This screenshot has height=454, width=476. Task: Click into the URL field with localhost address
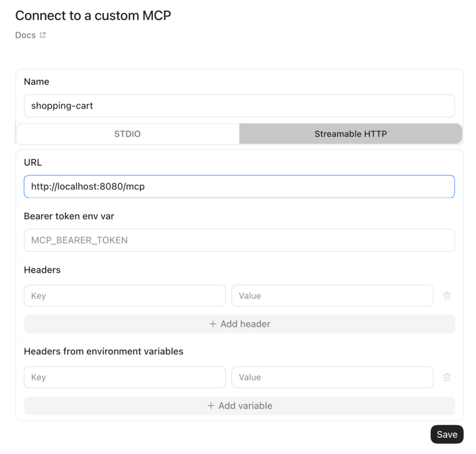[239, 186]
